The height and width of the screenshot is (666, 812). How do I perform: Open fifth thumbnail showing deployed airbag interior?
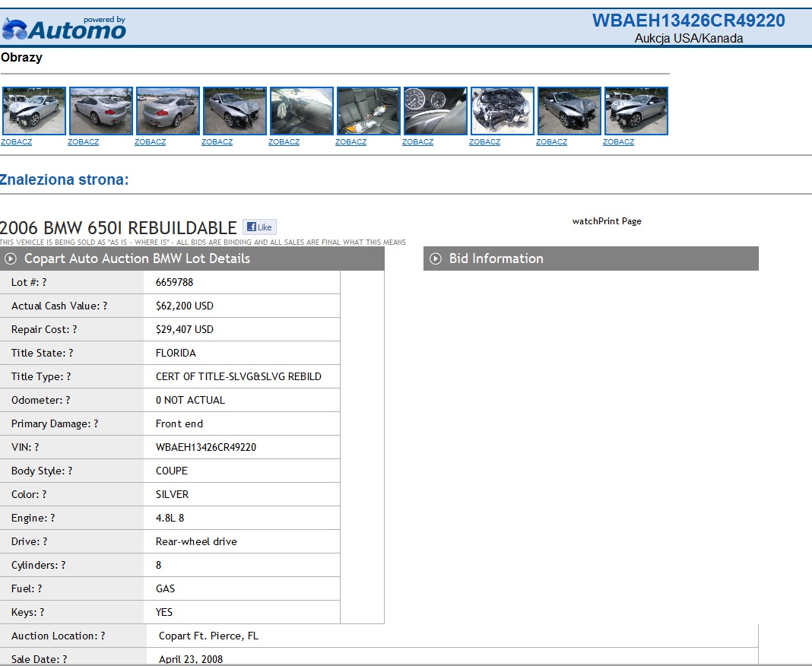[x=301, y=111]
